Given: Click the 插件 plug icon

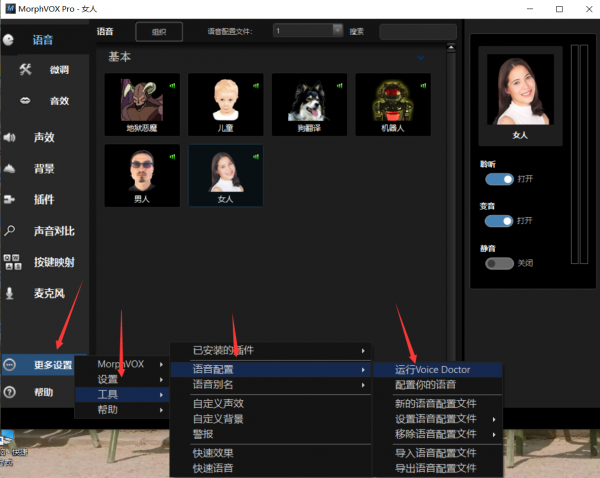Looking at the screenshot, I should point(9,199).
